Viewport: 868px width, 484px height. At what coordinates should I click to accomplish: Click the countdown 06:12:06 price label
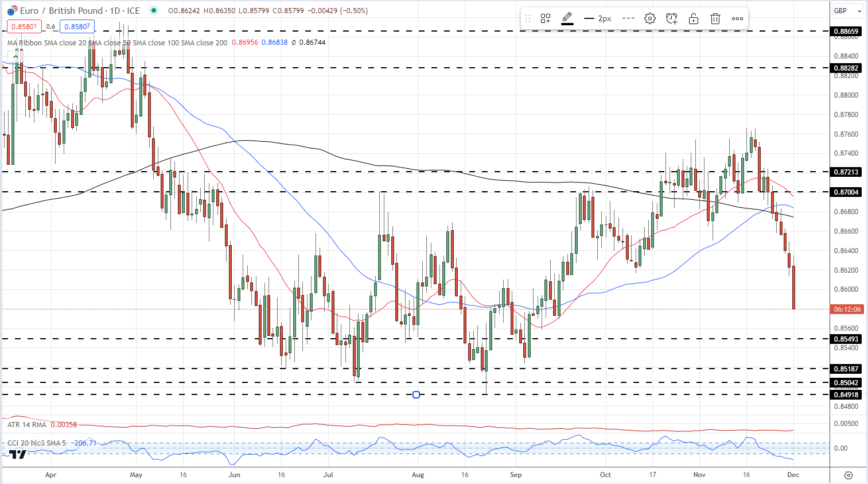(x=846, y=309)
